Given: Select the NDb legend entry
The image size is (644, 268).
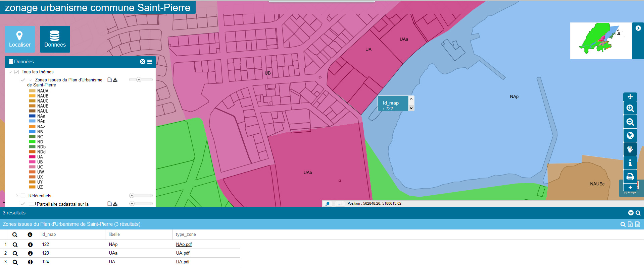Looking at the screenshot, I should [41, 147].
